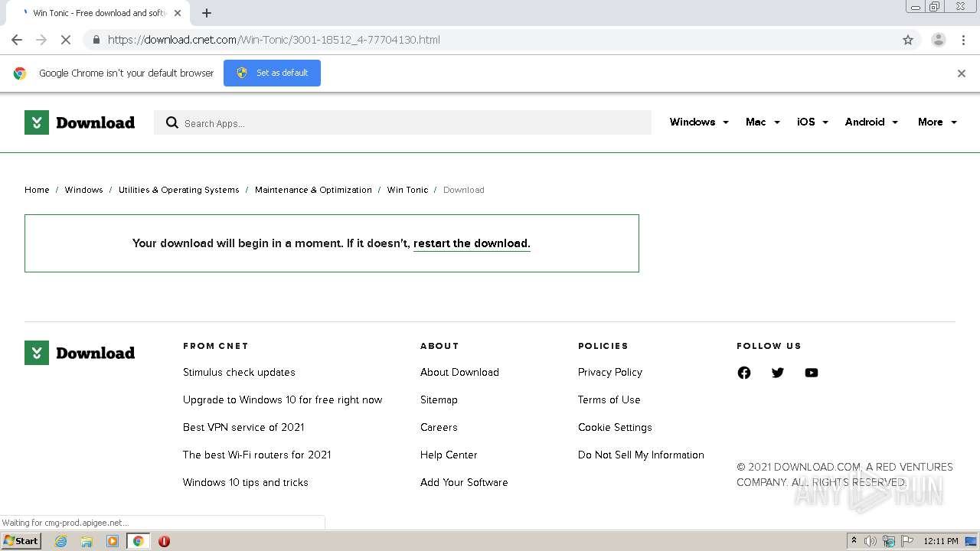Expand the iOS dropdown menu

pyautogui.click(x=812, y=122)
